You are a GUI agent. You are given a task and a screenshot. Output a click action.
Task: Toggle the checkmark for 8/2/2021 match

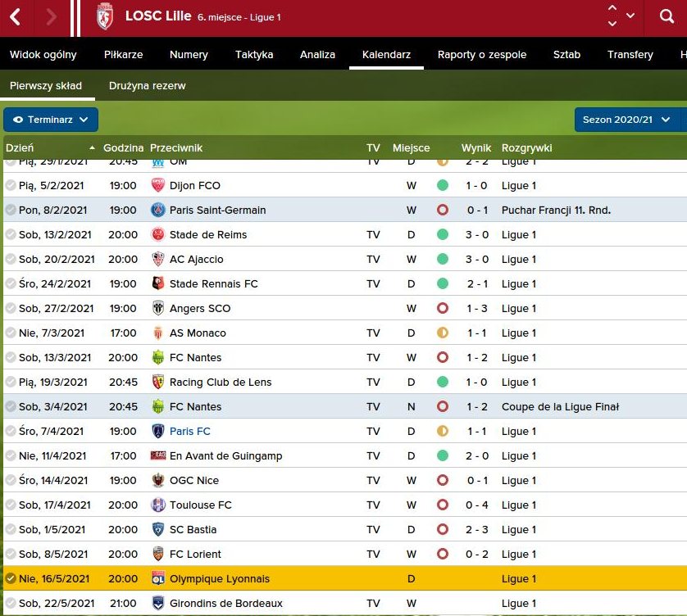tap(11, 211)
